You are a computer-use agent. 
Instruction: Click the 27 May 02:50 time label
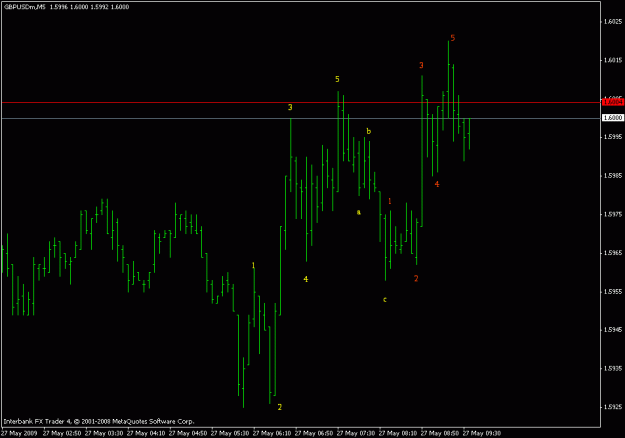click(x=62, y=433)
